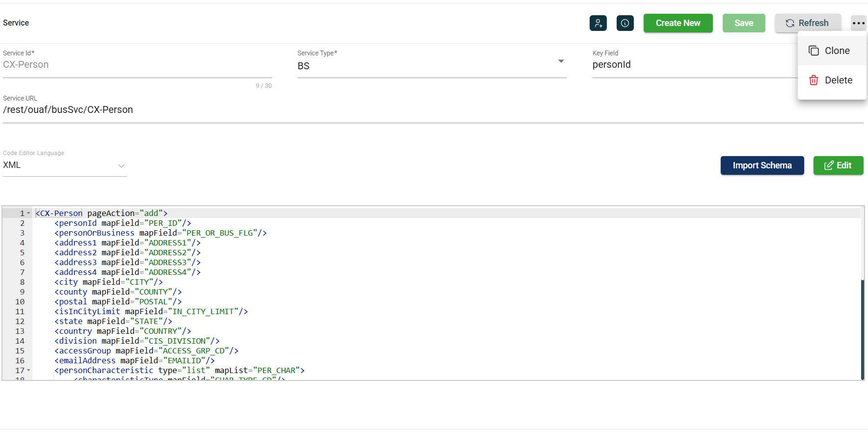Click the Service Id field CX-Person
This screenshot has width=868, height=432.
[137, 65]
